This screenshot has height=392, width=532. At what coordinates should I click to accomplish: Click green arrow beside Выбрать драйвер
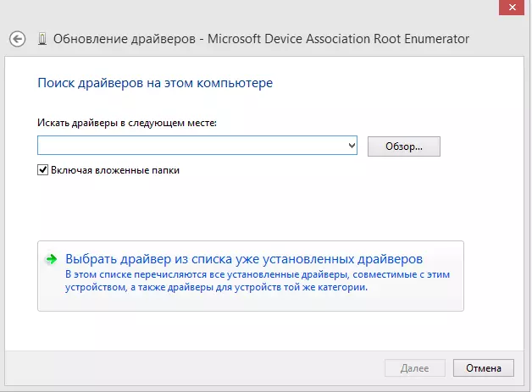(x=51, y=259)
